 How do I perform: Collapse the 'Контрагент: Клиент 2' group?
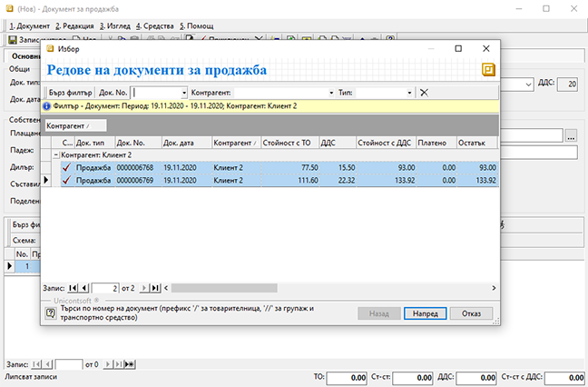pos(56,155)
